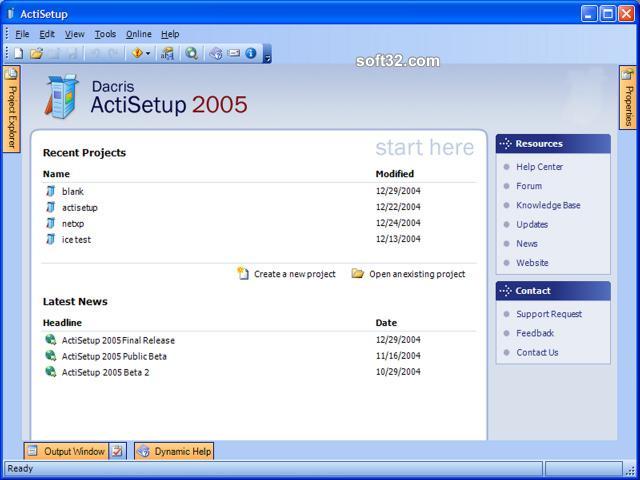Click the Resources panel header
This screenshot has height=480, width=640.
pos(553,144)
